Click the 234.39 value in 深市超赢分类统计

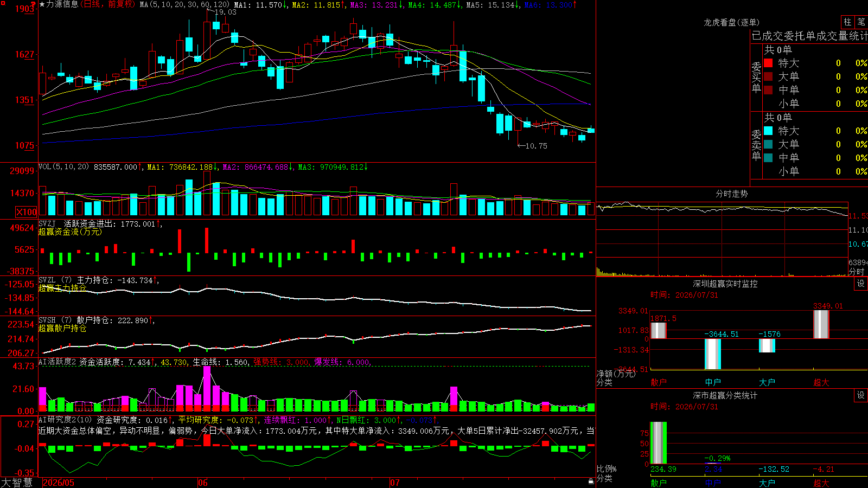[x=663, y=469]
